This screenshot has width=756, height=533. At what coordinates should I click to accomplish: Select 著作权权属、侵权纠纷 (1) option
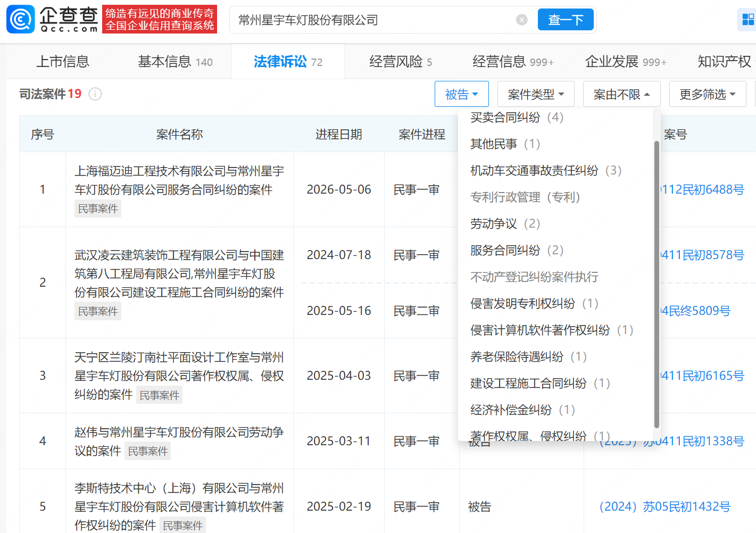point(540,436)
